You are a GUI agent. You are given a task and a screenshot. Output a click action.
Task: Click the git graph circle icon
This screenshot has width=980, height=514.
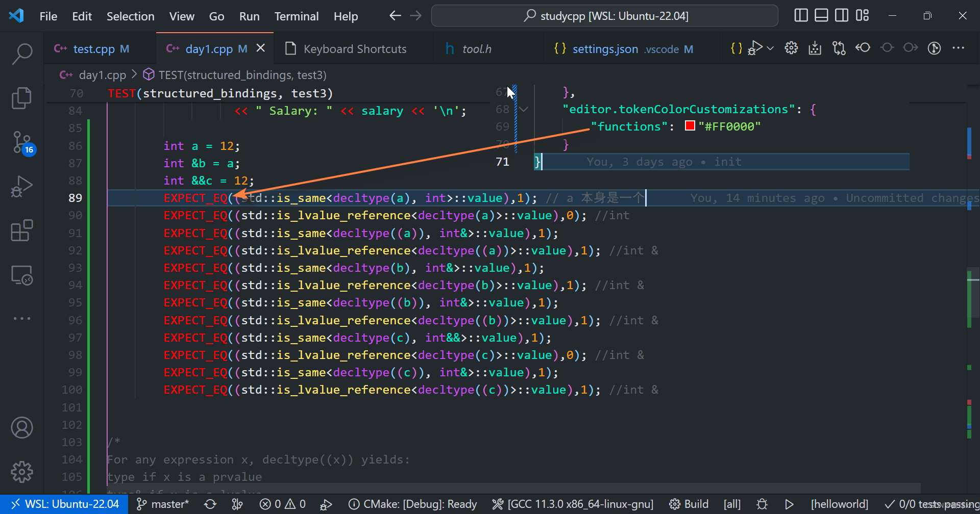pyautogui.click(x=935, y=48)
